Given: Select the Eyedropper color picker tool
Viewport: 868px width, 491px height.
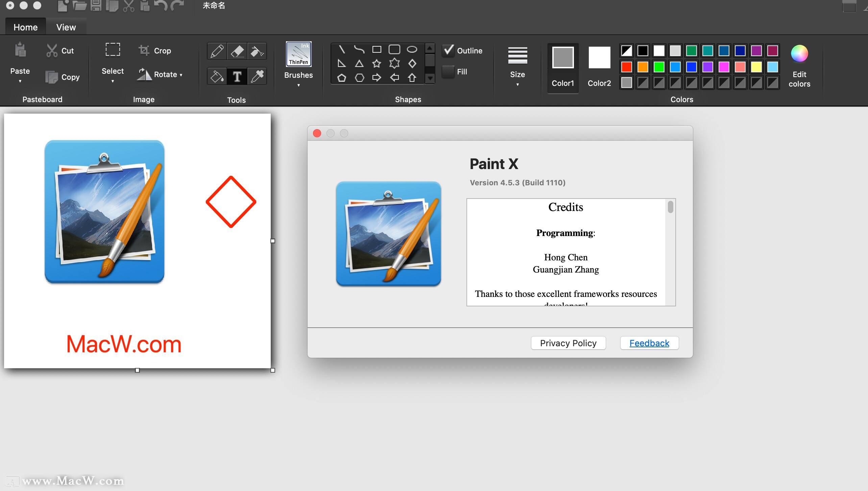Looking at the screenshot, I should (x=257, y=76).
